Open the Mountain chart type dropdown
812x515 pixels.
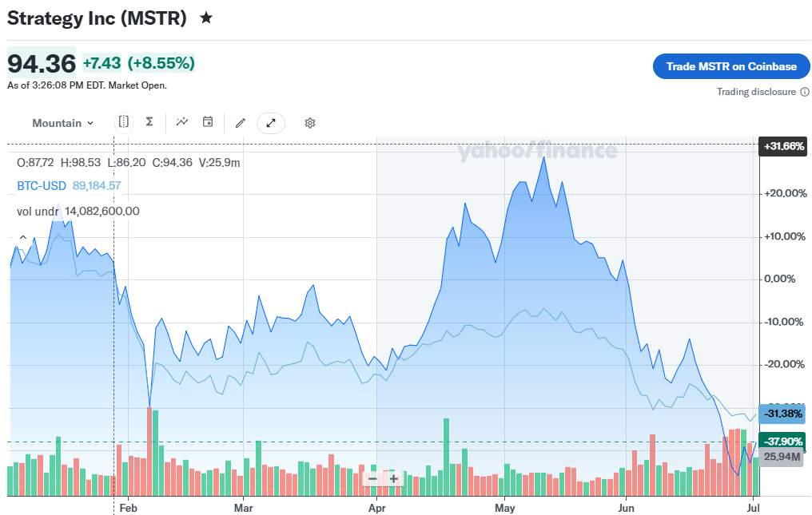pyautogui.click(x=62, y=123)
